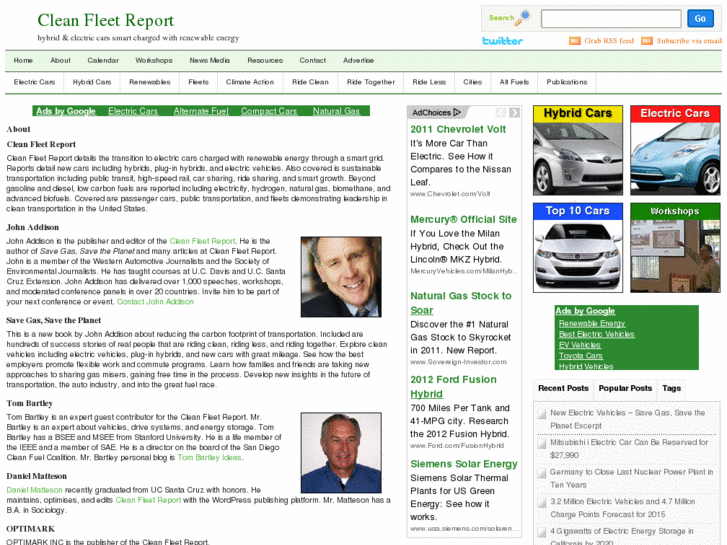
Task: Click post icon beside New Electric Vehicles
Action: (x=542, y=414)
